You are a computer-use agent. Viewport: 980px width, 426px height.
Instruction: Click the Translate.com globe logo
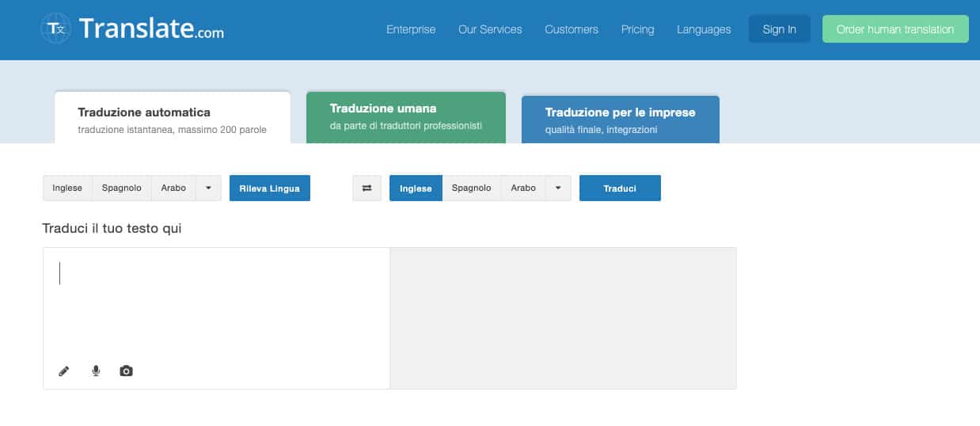[57, 29]
